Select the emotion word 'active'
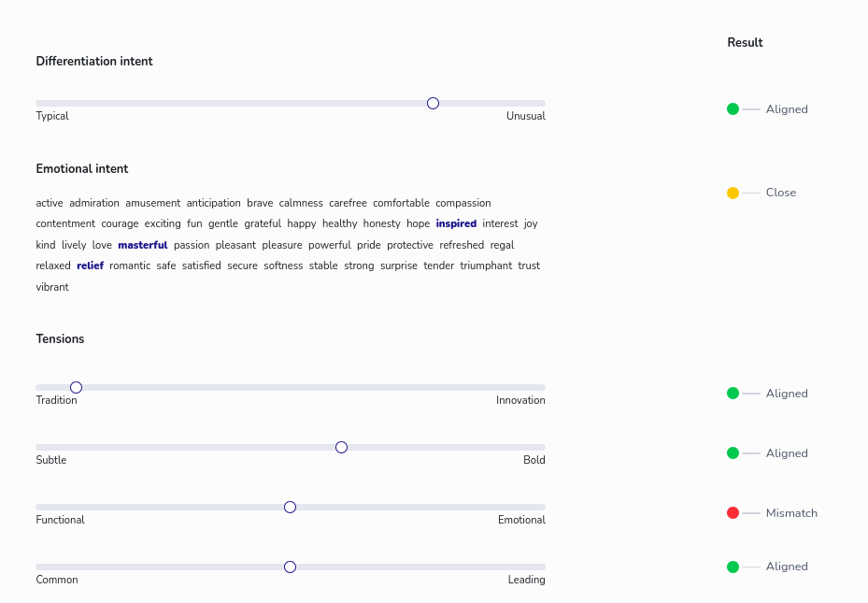This screenshot has width=868, height=603. coord(50,203)
